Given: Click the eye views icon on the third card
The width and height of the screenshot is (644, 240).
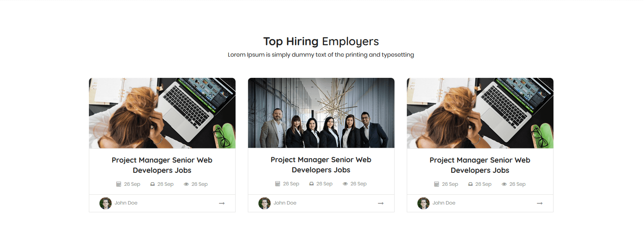Looking at the screenshot, I should pos(504,184).
